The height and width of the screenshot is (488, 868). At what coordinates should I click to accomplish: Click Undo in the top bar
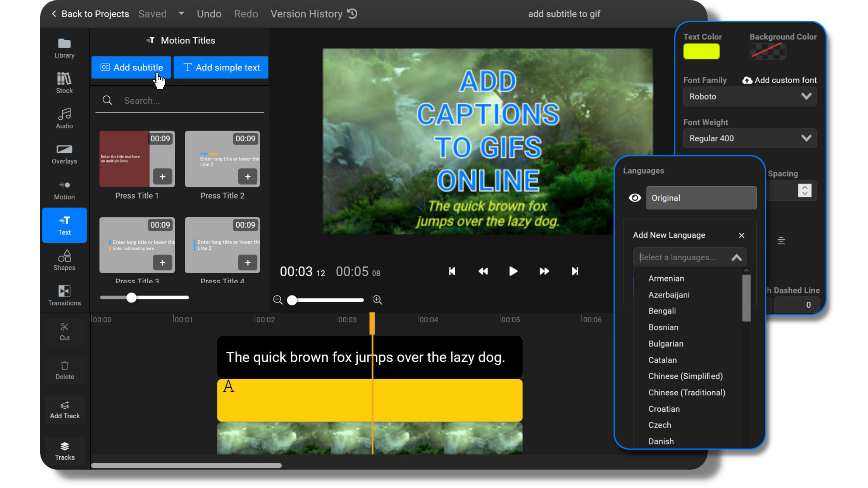[209, 14]
